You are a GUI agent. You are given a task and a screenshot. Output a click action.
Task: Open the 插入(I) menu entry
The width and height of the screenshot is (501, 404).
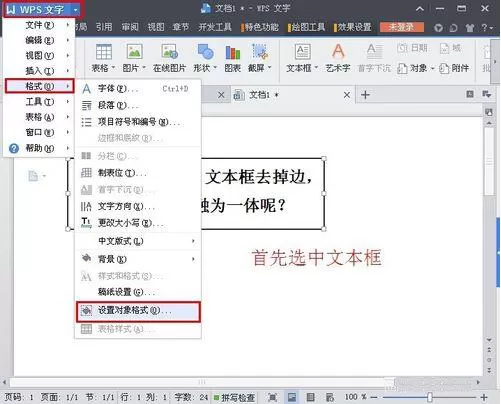(39, 71)
